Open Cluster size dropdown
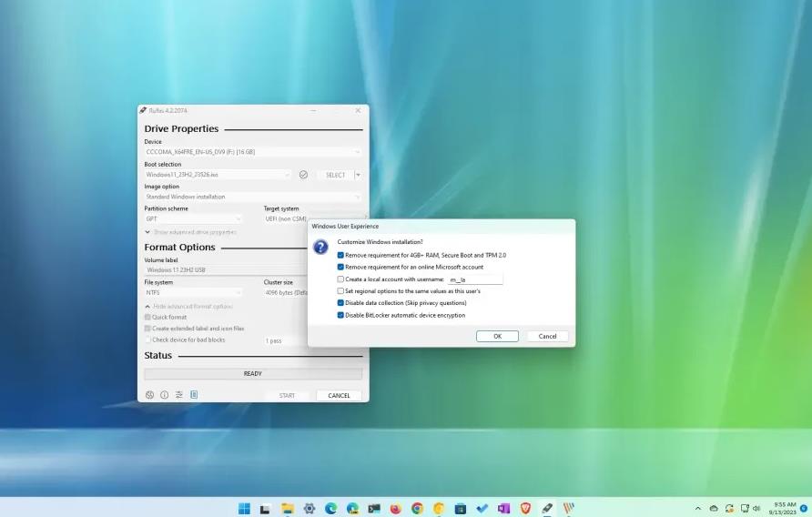Image resolution: width=812 pixels, height=517 pixels. pos(286,293)
